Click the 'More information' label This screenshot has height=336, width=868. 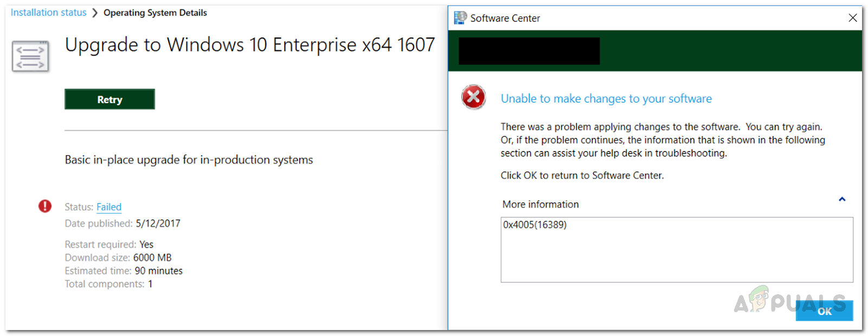tap(541, 204)
